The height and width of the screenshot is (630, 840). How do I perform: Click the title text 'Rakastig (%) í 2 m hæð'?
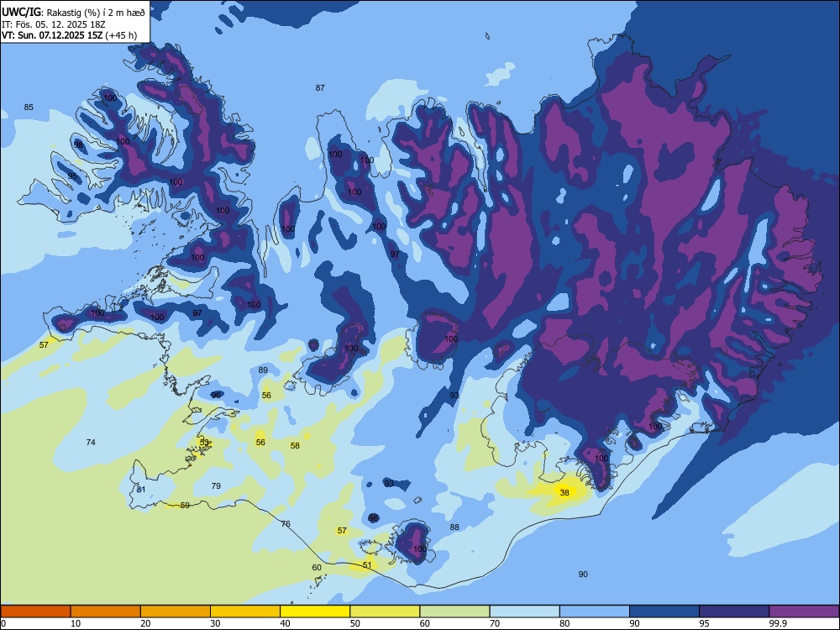[x=96, y=13]
